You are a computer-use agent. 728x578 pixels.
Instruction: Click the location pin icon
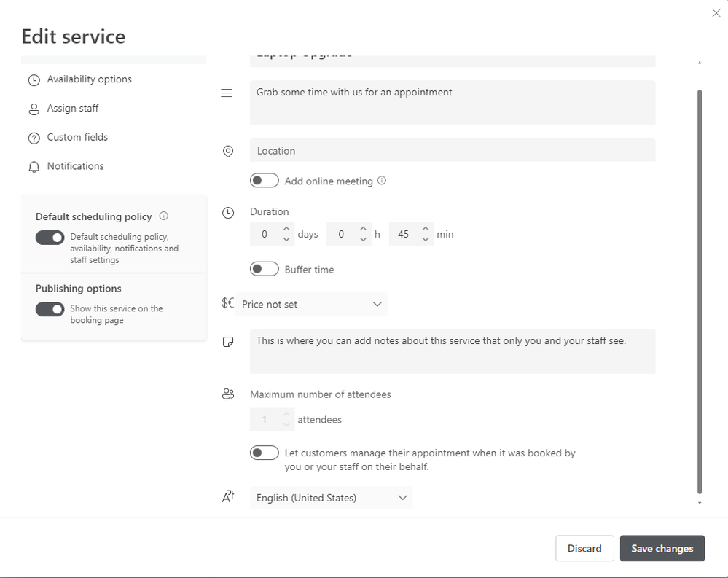(228, 151)
